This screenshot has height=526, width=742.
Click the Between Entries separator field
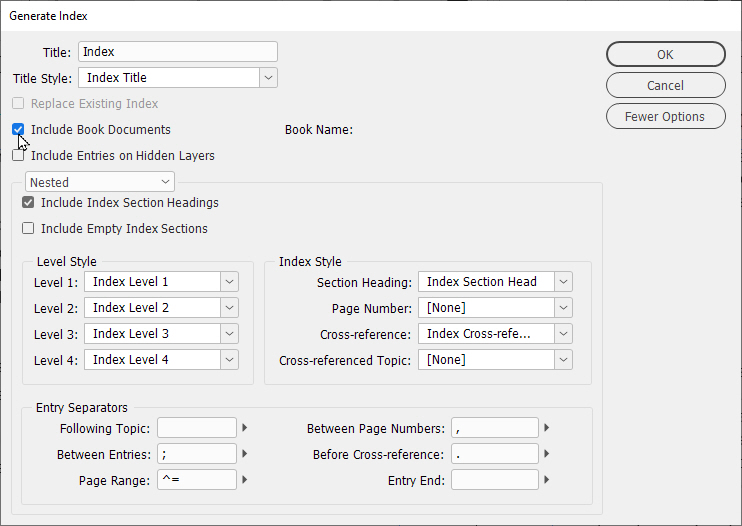tap(196, 454)
